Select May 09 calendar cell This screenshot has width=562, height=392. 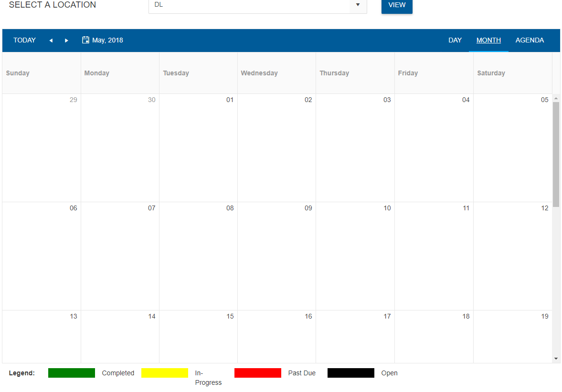click(x=276, y=256)
